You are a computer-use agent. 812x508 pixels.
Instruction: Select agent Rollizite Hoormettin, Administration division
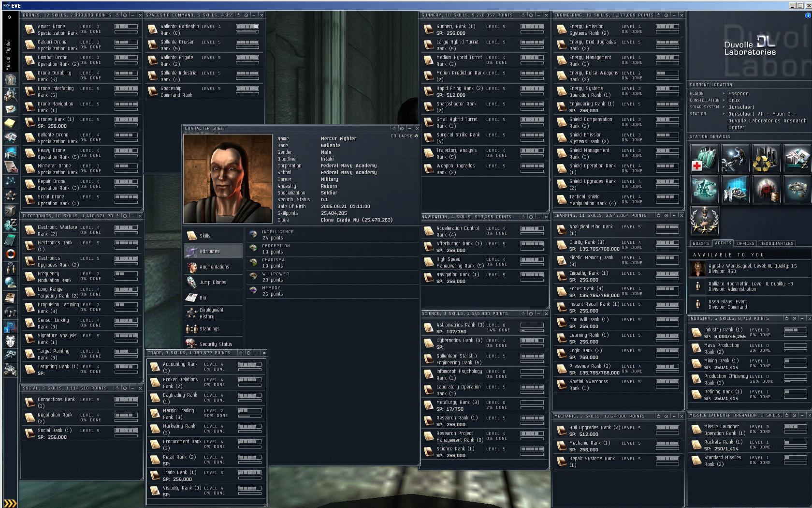pyautogui.click(x=750, y=286)
